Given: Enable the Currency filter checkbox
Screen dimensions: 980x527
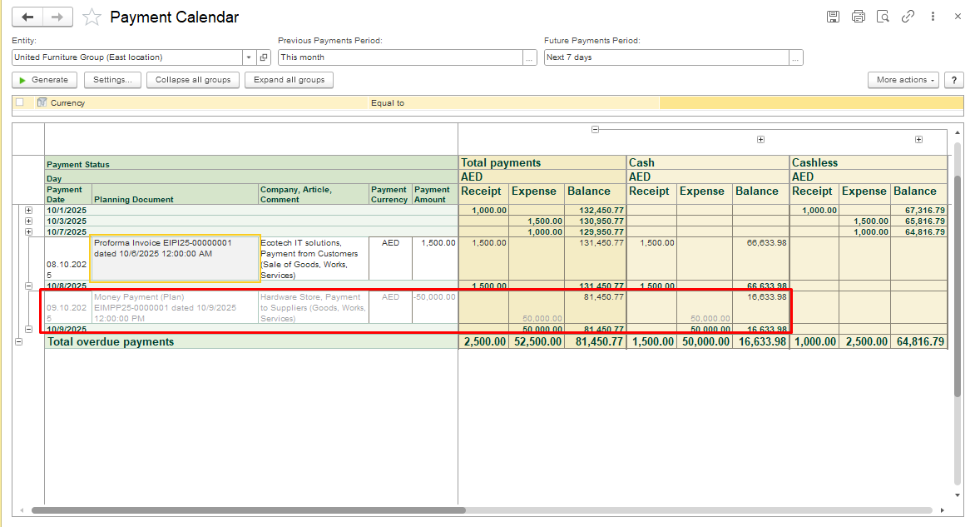Looking at the screenshot, I should (x=20, y=102).
